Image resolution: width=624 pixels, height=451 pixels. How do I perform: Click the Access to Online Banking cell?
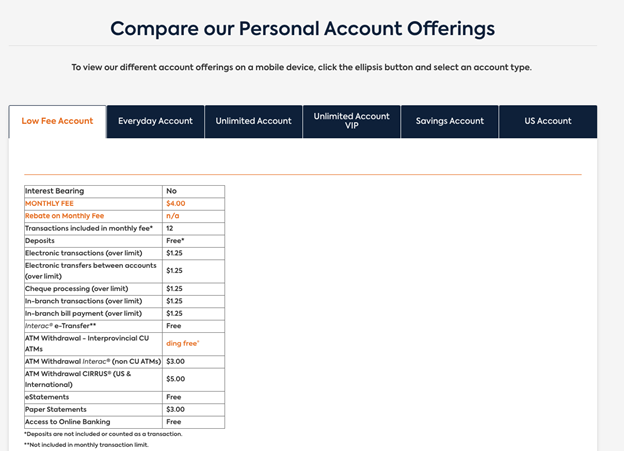pos(93,422)
